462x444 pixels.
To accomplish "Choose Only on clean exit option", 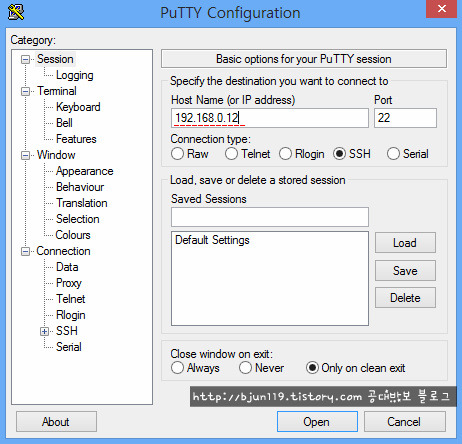I will (x=312, y=368).
